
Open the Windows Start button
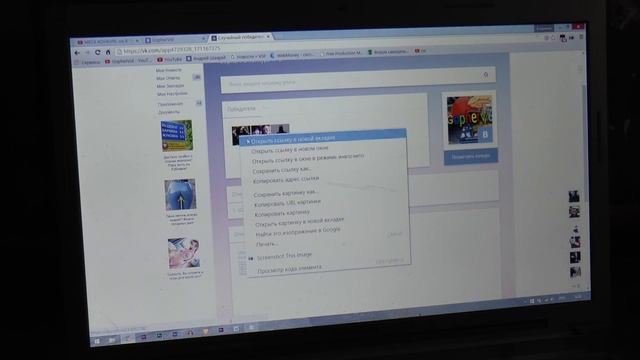pyautogui.click(x=97, y=340)
